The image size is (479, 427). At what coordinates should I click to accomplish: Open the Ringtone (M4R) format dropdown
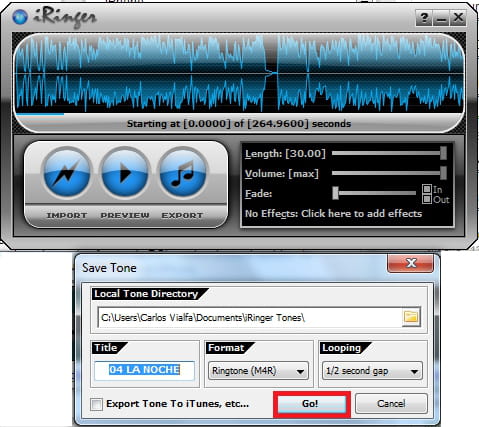pyautogui.click(x=258, y=371)
